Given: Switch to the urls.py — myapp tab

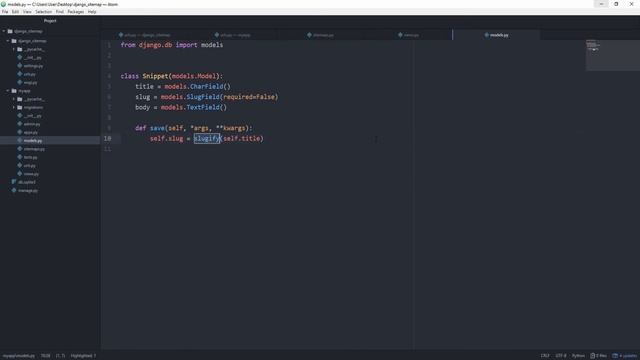Looking at the screenshot, I should [233, 35].
